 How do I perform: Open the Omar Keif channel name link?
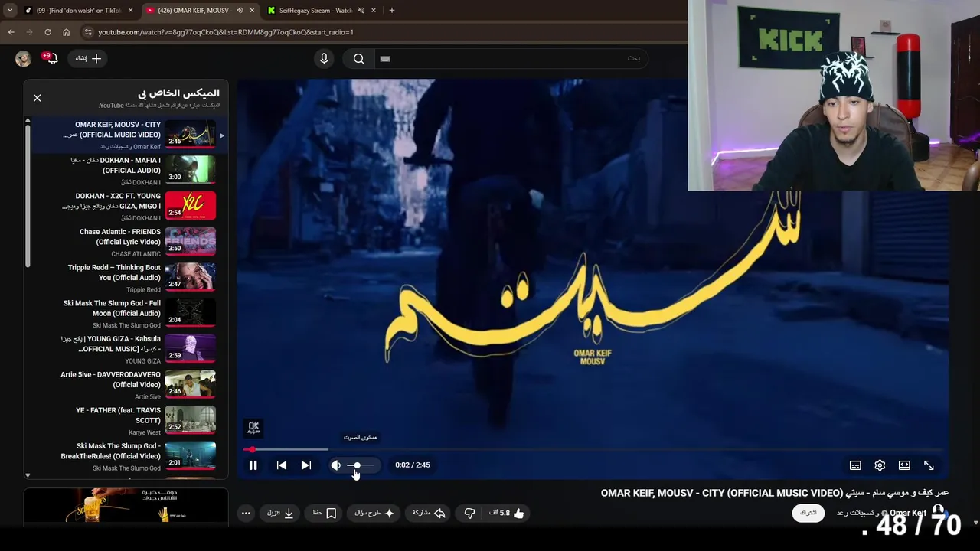click(x=908, y=514)
